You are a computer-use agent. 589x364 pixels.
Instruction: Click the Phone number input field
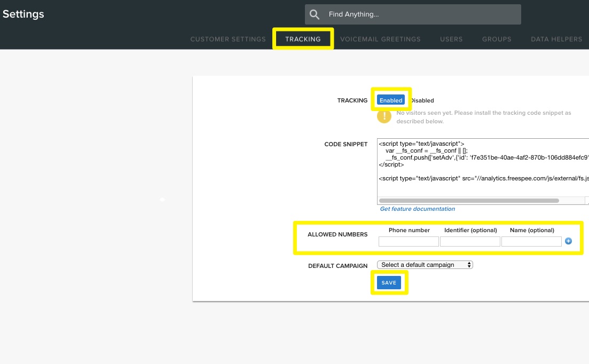[x=409, y=241]
